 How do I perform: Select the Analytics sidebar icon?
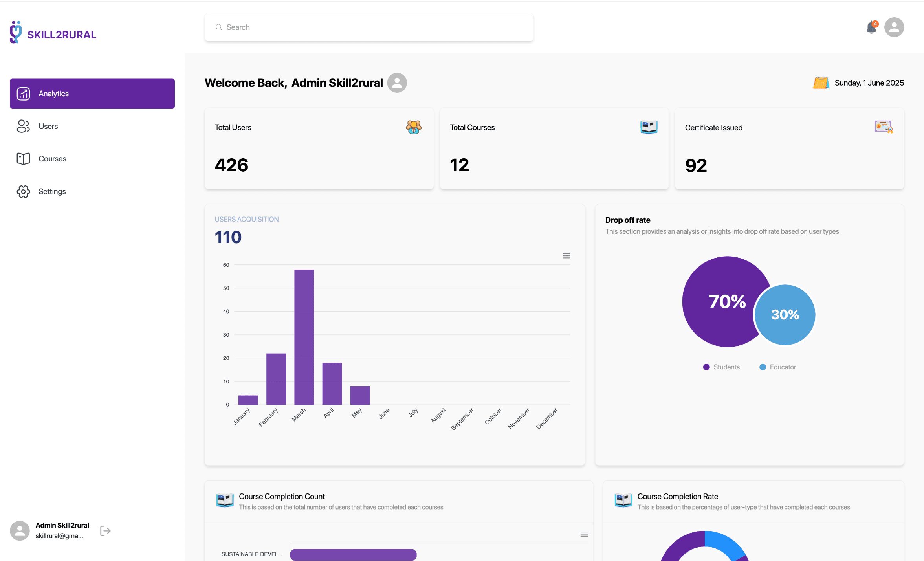click(23, 93)
